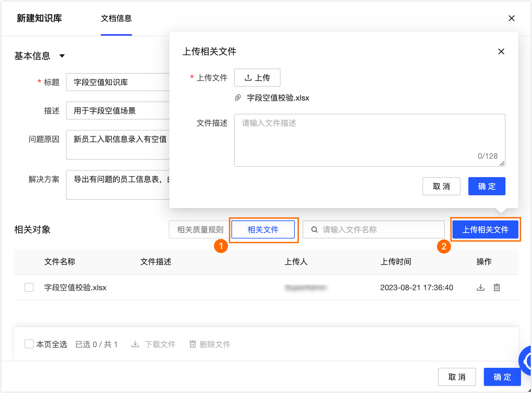Image resolution: width=532 pixels, height=393 pixels.
Task: Click the 请输入文件名称 search field
Action: 374,230
